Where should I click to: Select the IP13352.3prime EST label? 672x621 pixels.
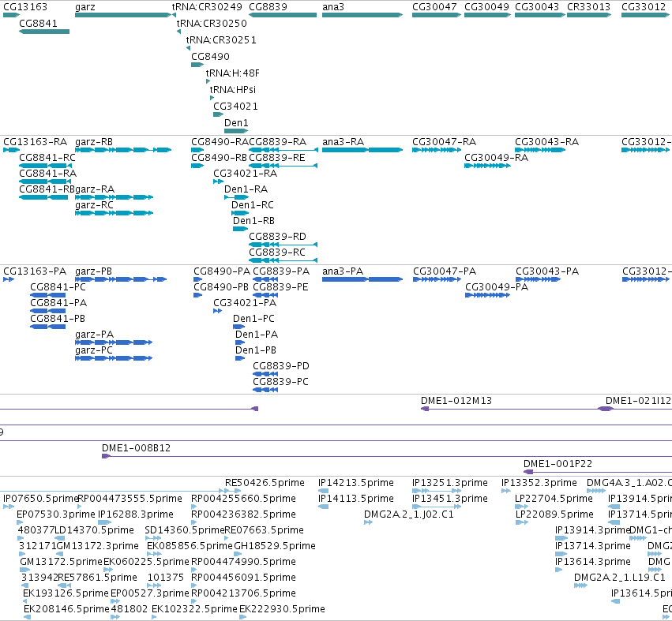click(539, 483)
